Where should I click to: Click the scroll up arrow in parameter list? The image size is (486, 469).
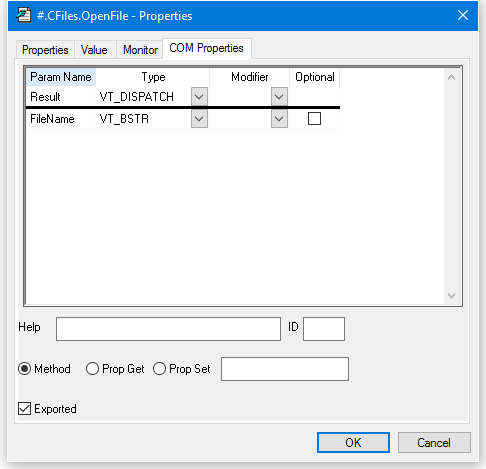point(451,77)
